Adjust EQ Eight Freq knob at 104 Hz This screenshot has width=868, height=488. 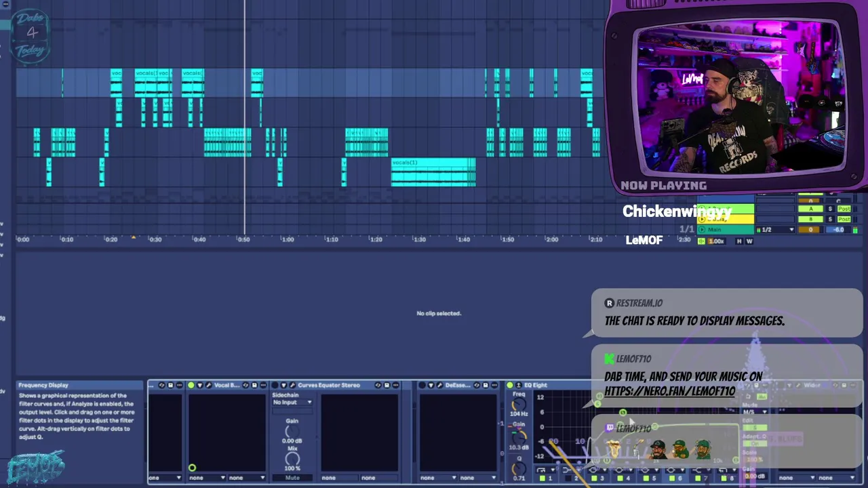pyautogui.click(x=519, y=404)
